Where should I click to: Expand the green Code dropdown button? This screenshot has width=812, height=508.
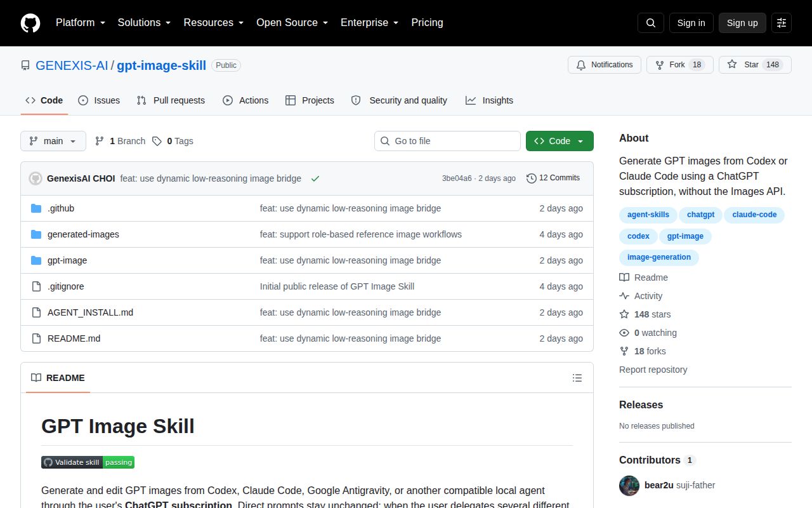click(560, 141)
